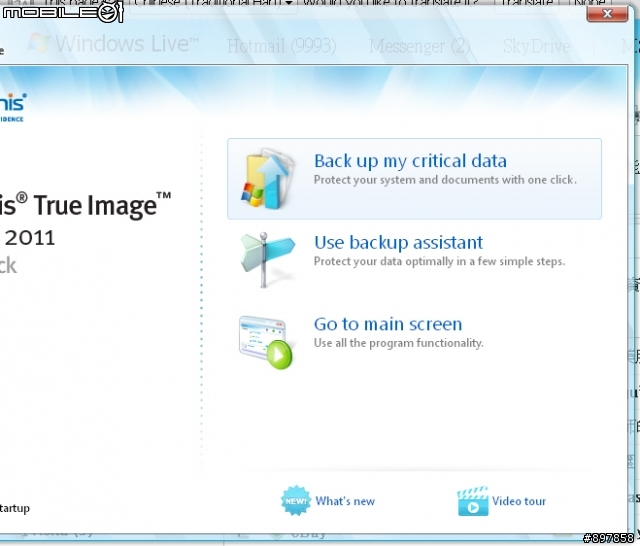This screenshot has height=546, width=640.
Task: Click the Back up my critical data icon
Action: pyautogui.click(x=267, y=179)
